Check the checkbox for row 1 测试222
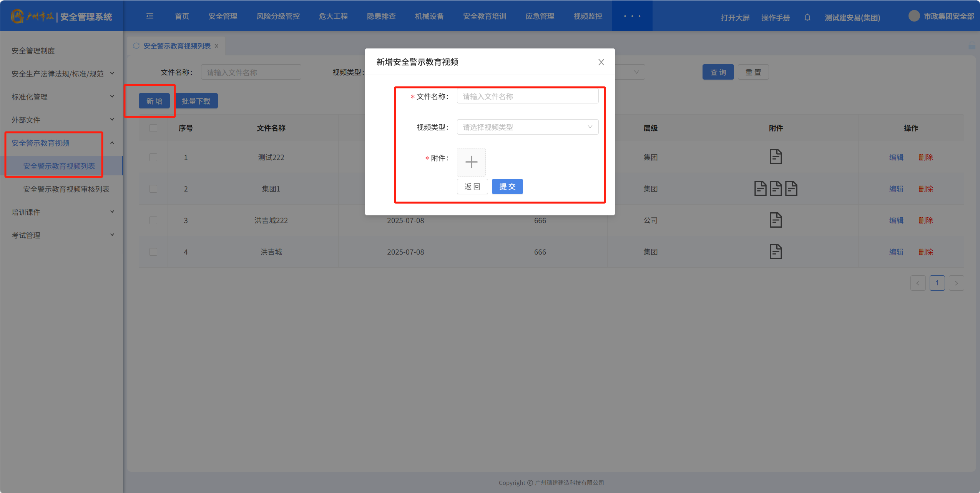This screenshot has height=493, width=980. click(x=153, y=157)
